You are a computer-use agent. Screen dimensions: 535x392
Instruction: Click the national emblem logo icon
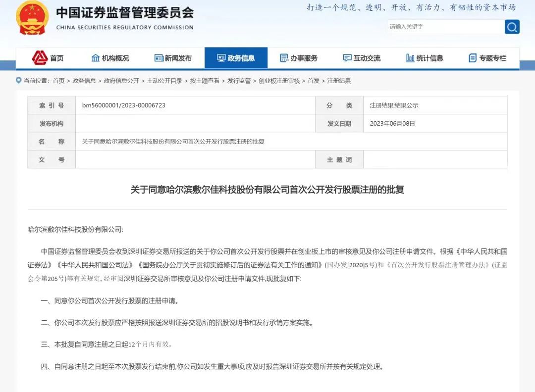[x=32, y=19]
